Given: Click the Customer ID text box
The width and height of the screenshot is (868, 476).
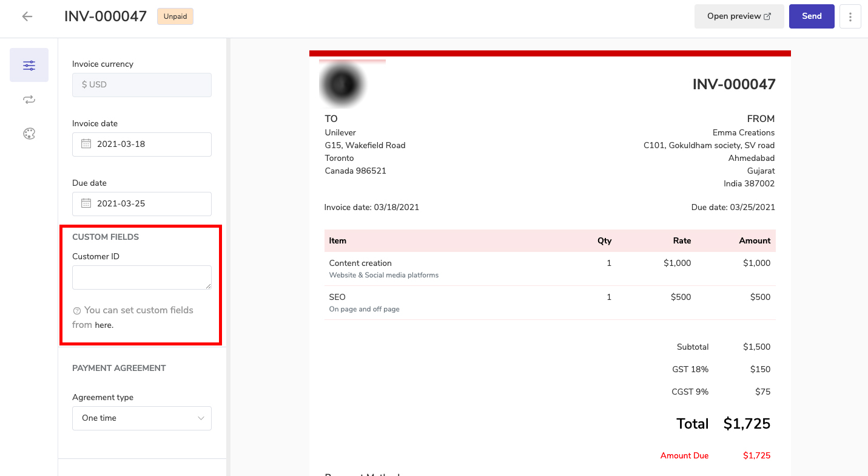Looking at the screenshot, I should (142, 277).
